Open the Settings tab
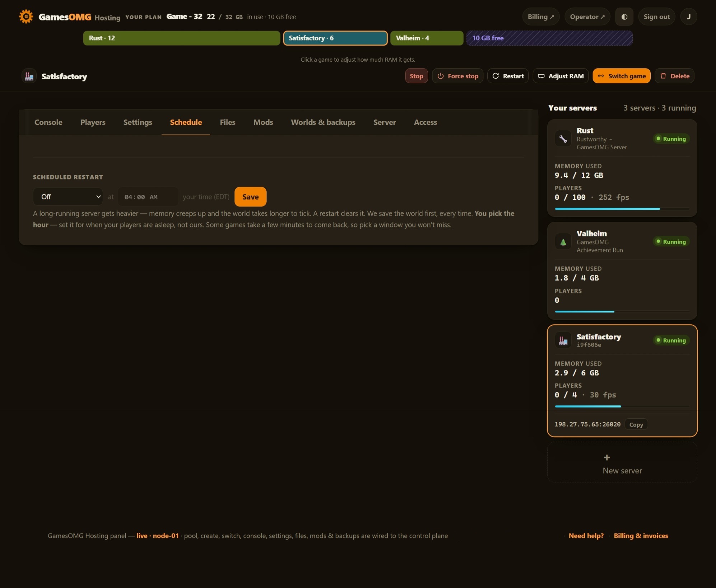 click(x=138, y=122)
